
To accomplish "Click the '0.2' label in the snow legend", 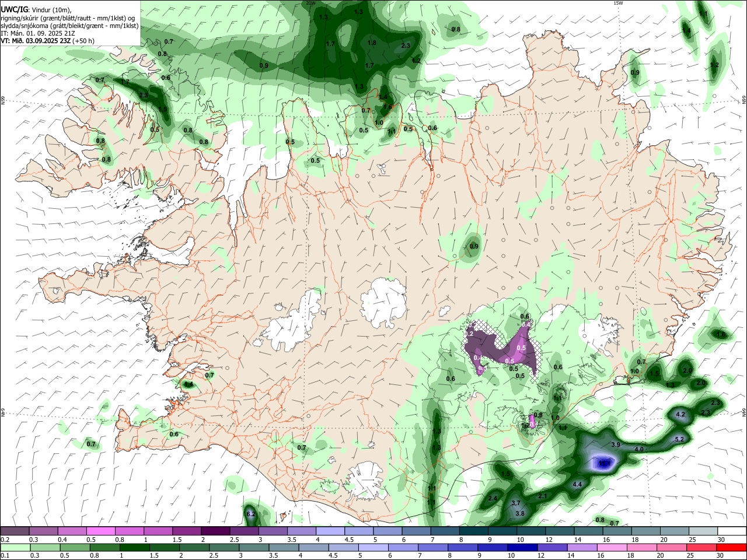I will click(5, 540).
